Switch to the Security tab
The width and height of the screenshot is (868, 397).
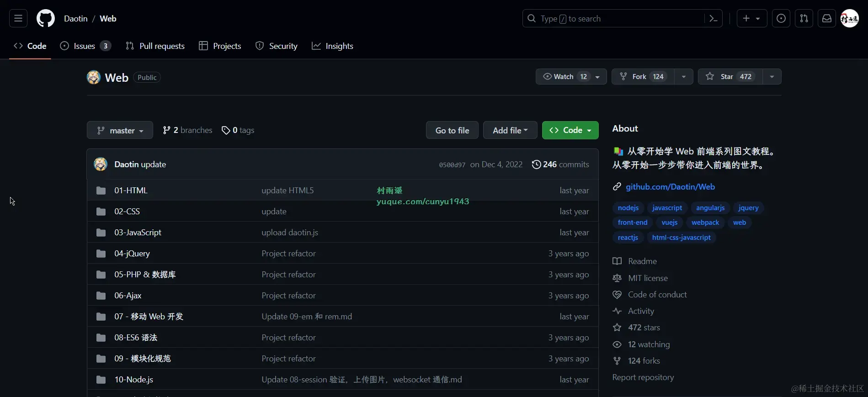click(x=276, y=46)
